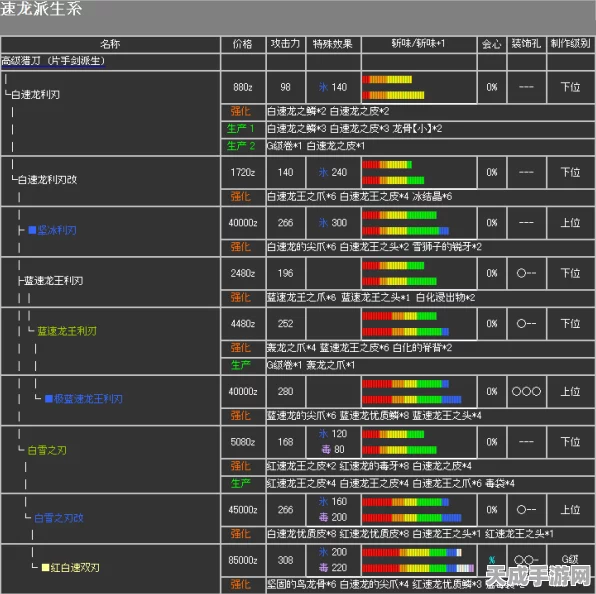Click the orange 强化 label under 坚冰利刃
This screenshot has height=594, width=596.
click(x=241, y=247)
